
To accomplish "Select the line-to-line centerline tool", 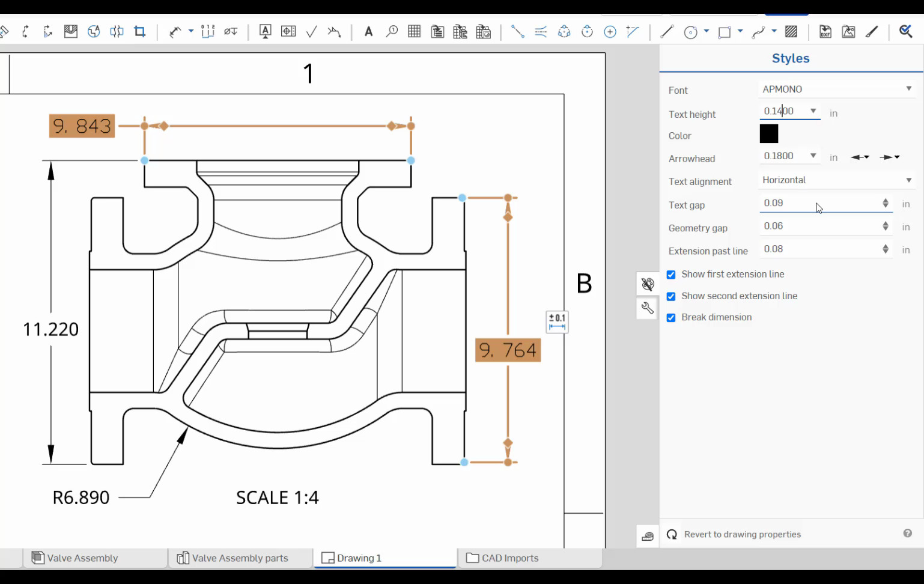I will (x=541, y=32).
